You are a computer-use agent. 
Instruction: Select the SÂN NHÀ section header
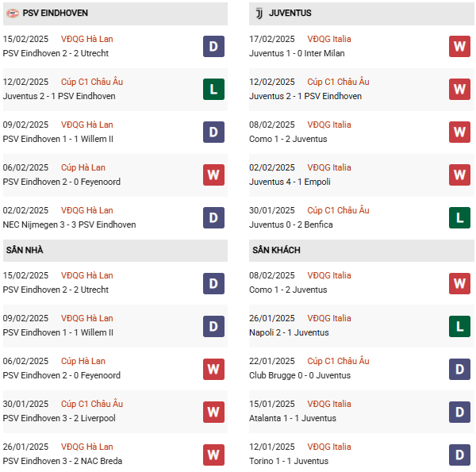[25, 250]
